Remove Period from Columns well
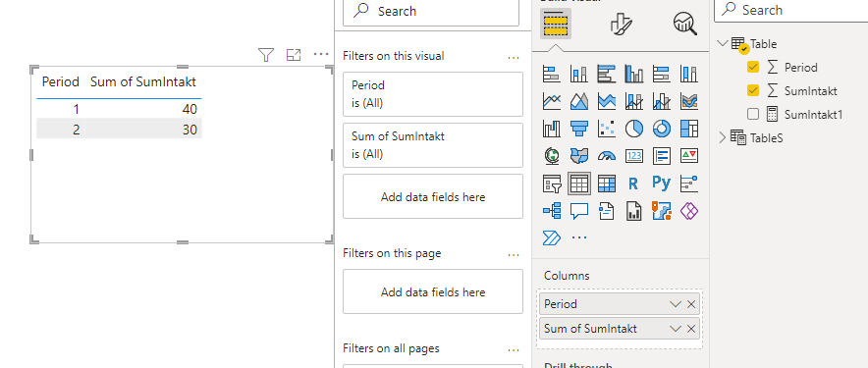Screen dimensions: 868x368 click(x=691, y=304)
